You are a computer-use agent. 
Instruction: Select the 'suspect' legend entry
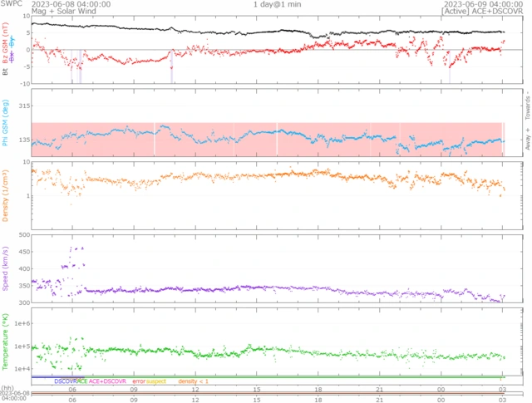coord(156,381)
